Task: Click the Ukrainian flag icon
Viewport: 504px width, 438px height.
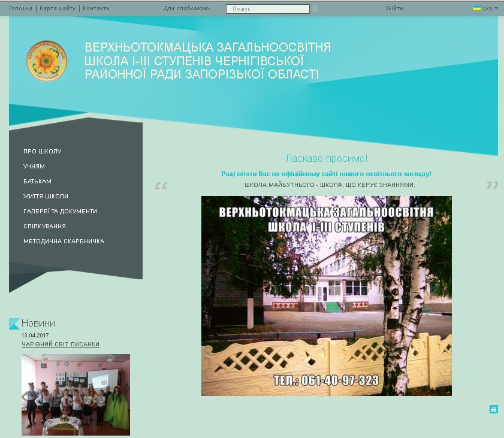Action: [x=477, y=8]
